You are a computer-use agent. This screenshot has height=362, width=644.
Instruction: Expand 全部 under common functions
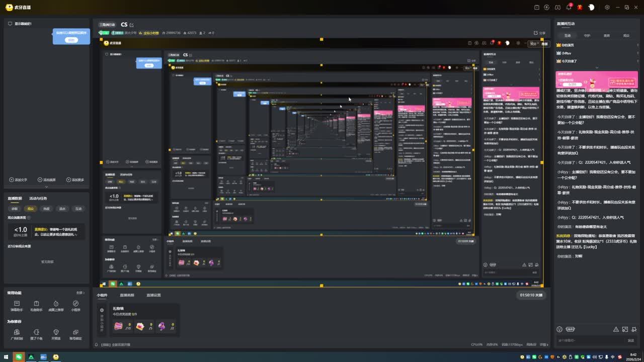point(80,293)
